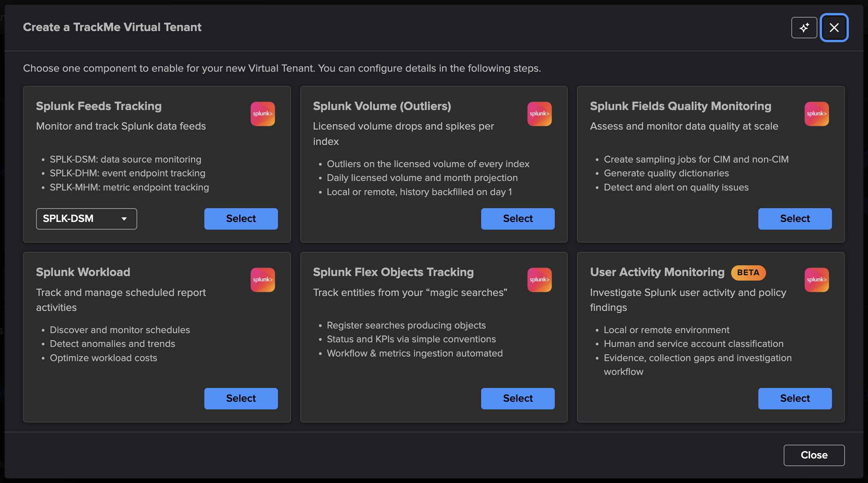The width and height of the screenshot is (868, 483).
Task: Click Splunk logo on Fields Quality Monitoring card
Action: click(817, 114)
